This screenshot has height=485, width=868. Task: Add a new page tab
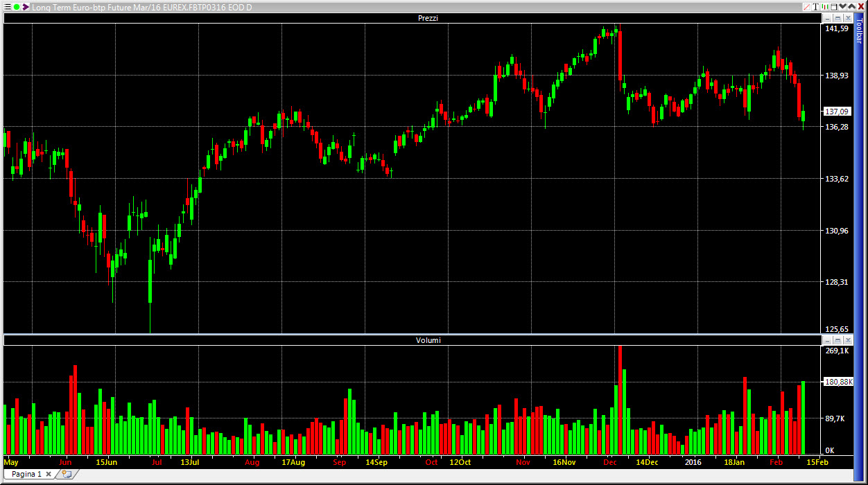tap(67, 474)
